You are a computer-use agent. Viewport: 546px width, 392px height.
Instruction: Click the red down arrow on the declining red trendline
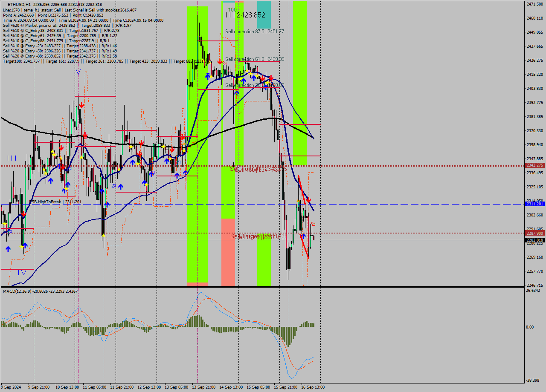point(309,199)
